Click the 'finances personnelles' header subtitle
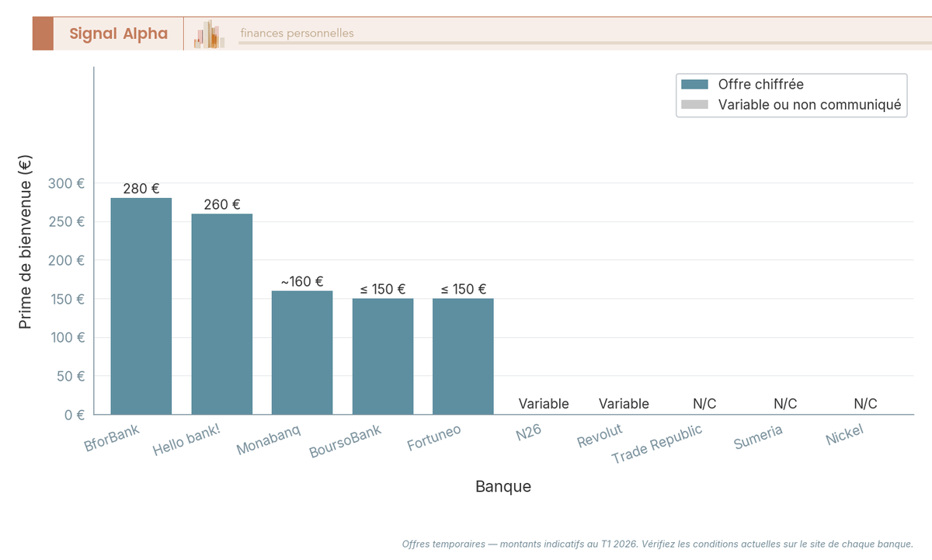 [x=297, y=33]
